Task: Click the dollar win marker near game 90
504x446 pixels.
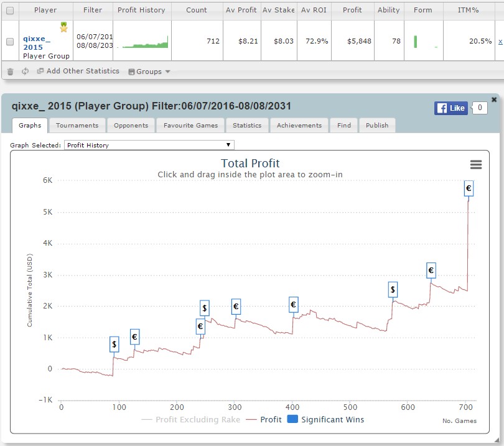Action: (114, 345)
